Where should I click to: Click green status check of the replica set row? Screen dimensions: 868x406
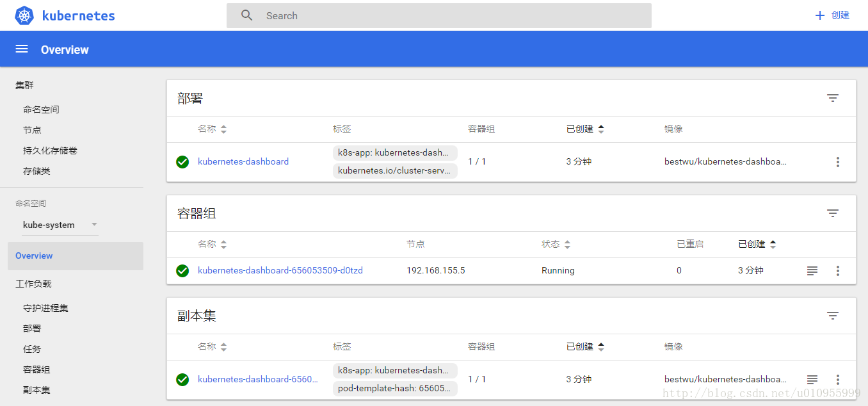pyautogui.click(x=182, y=380)
